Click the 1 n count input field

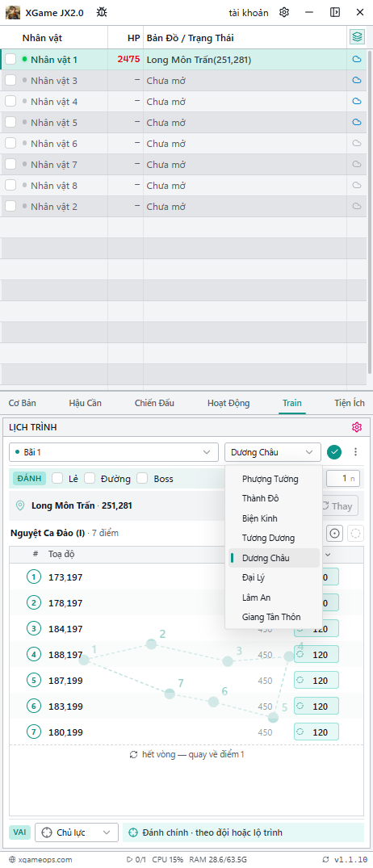[x=343, y=478]
